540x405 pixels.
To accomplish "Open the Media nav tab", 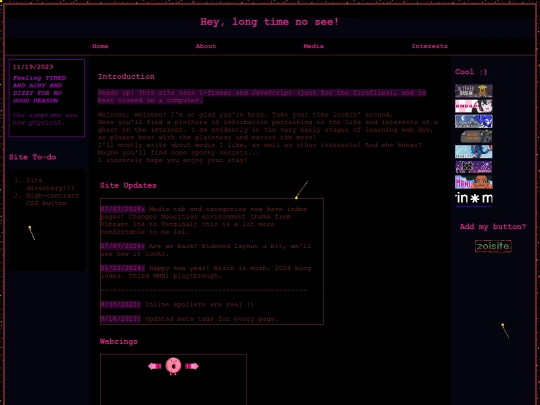I will (x=313, y=46).
